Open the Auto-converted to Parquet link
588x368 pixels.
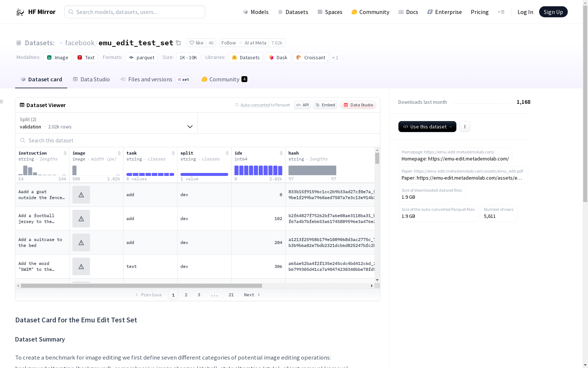click(265, 105)
